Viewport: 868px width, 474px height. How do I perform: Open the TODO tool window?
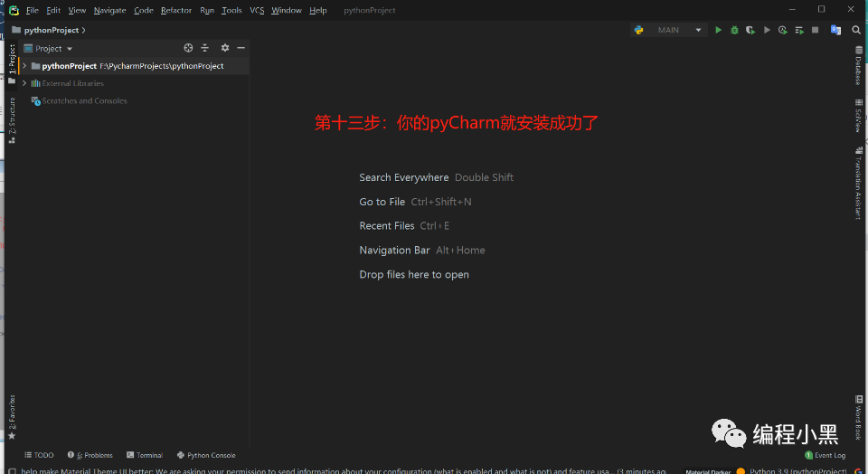click(39, 455)
